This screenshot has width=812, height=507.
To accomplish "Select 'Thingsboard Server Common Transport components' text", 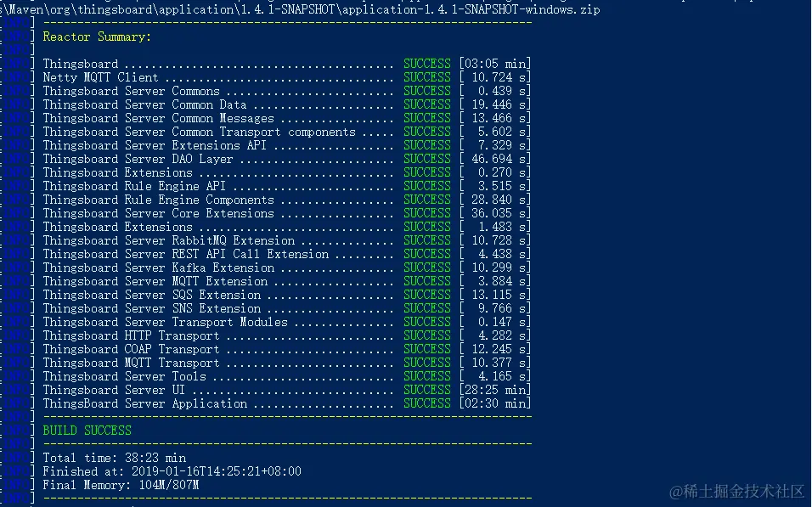I will coord(200,132).
